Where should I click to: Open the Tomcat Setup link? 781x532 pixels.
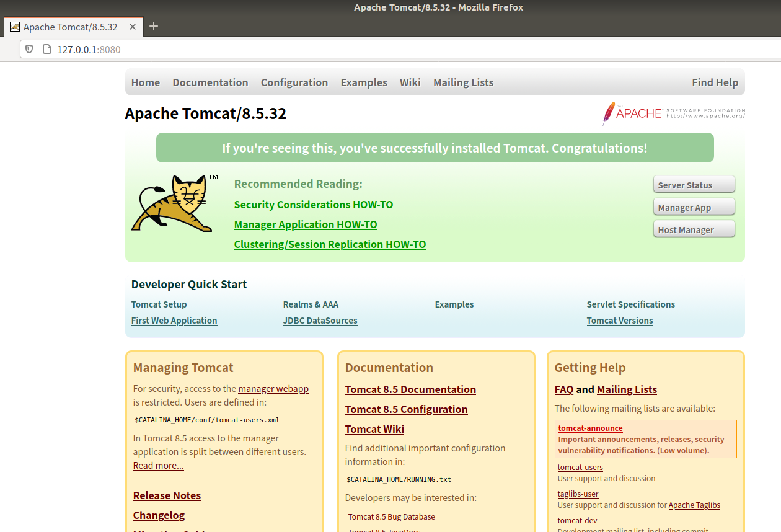(159, 304)
